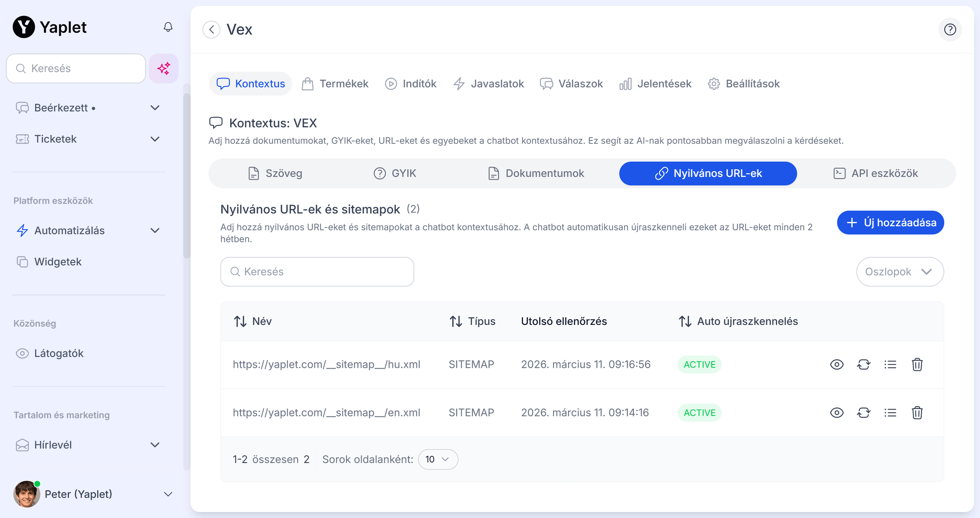The height and width of the screenshot is (518, 980).
Task: Open Widgetek in the sidebar
Action: (58, 262)
